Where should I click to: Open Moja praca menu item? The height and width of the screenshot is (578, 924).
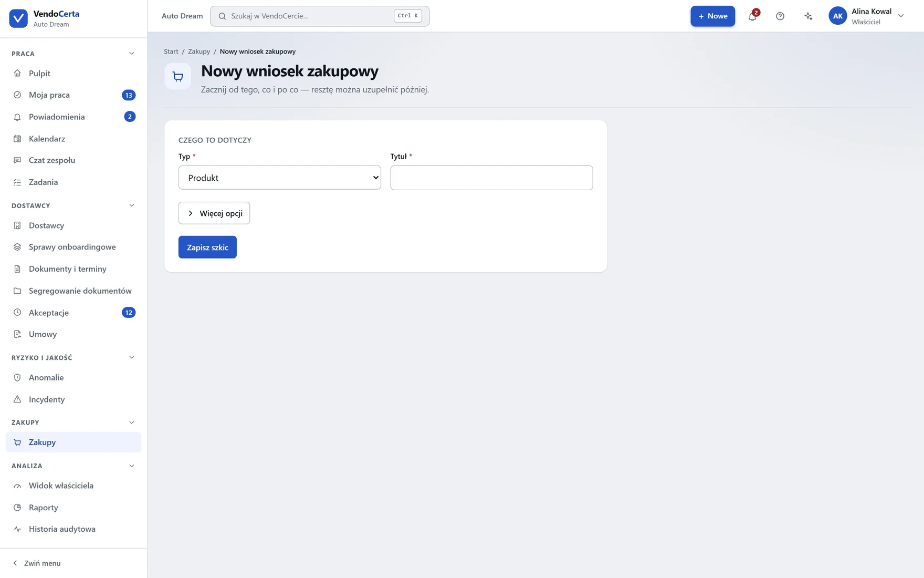(73, 95)
